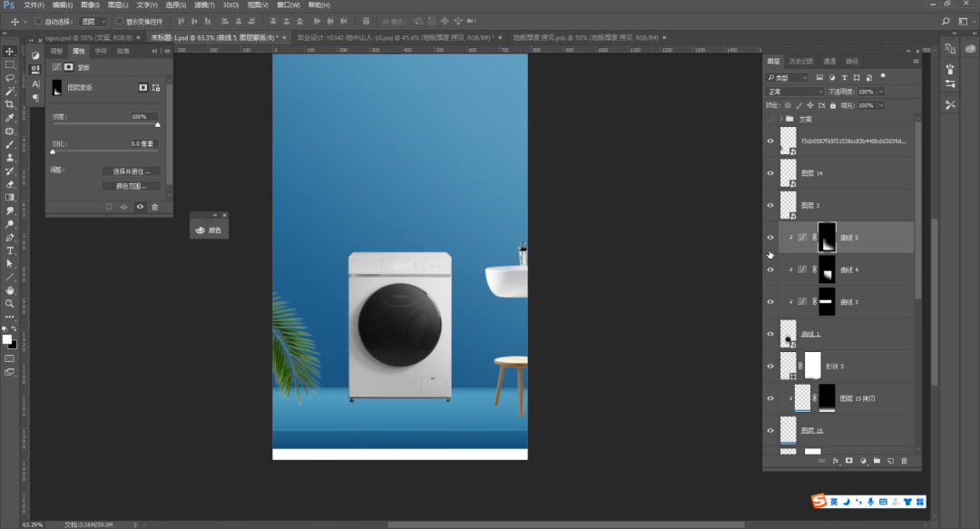The image size is (980, 529).
Task: Click the delete layer trash icon
Action: 904,461
